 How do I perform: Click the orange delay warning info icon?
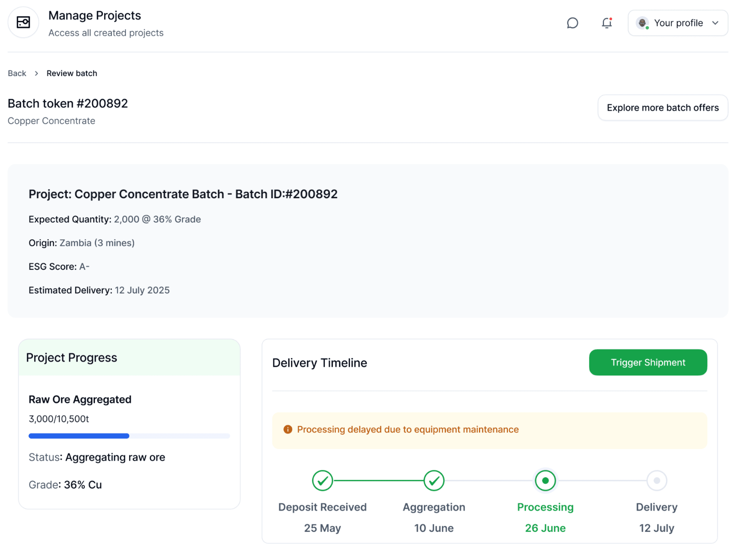[287, 429]
